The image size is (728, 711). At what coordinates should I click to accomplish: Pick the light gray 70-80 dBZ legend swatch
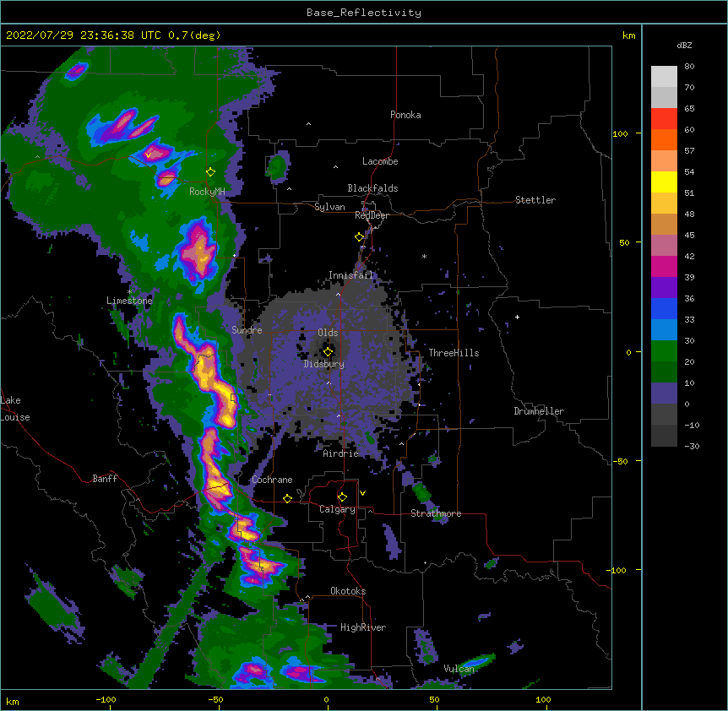click(664, 76)
